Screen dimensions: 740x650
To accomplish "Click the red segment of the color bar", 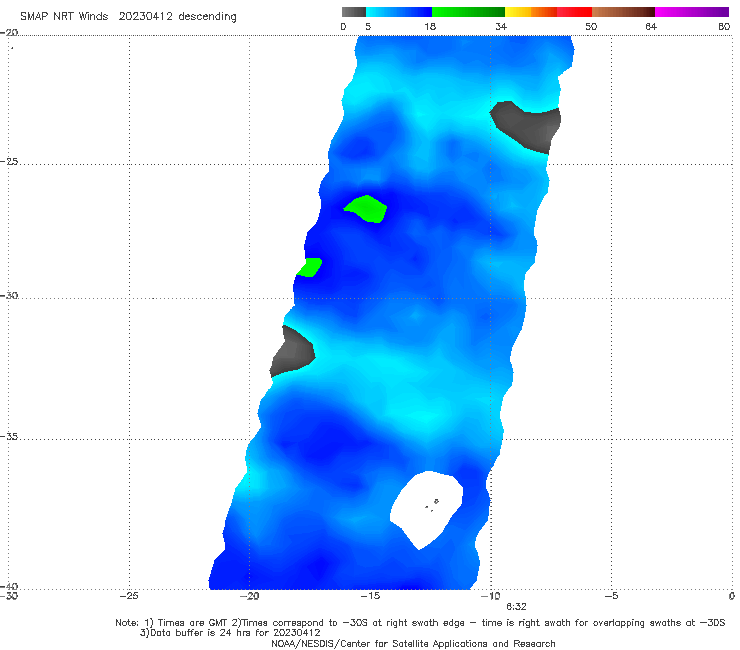I will [x=574, y=12].
